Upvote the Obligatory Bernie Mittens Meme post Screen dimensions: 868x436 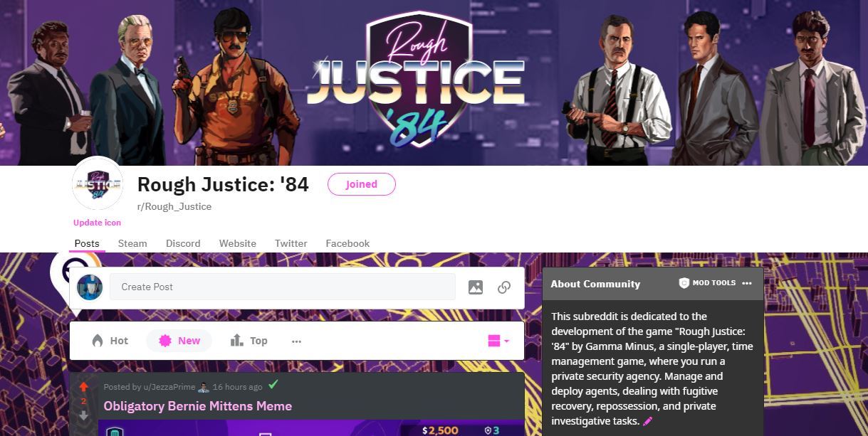pyautogui.click(x=83, y=387)
